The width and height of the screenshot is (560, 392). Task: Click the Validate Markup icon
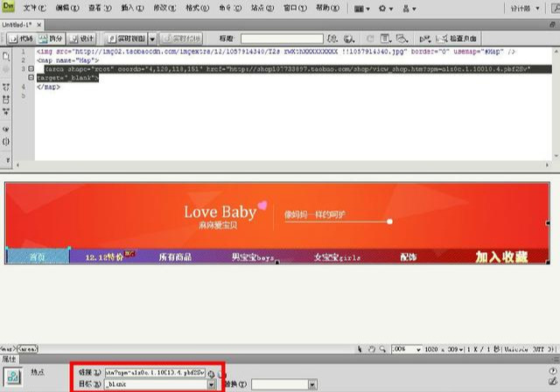pos(424,38)
